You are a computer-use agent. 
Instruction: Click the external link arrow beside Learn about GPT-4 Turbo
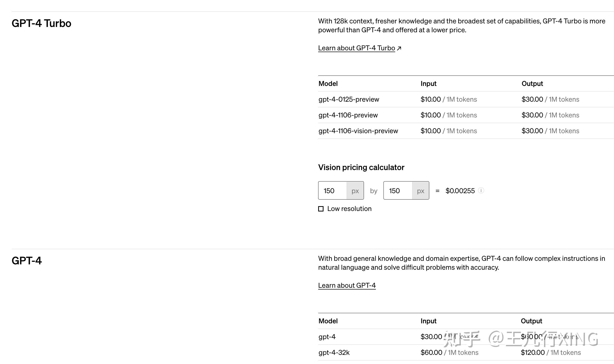[399, 48]
